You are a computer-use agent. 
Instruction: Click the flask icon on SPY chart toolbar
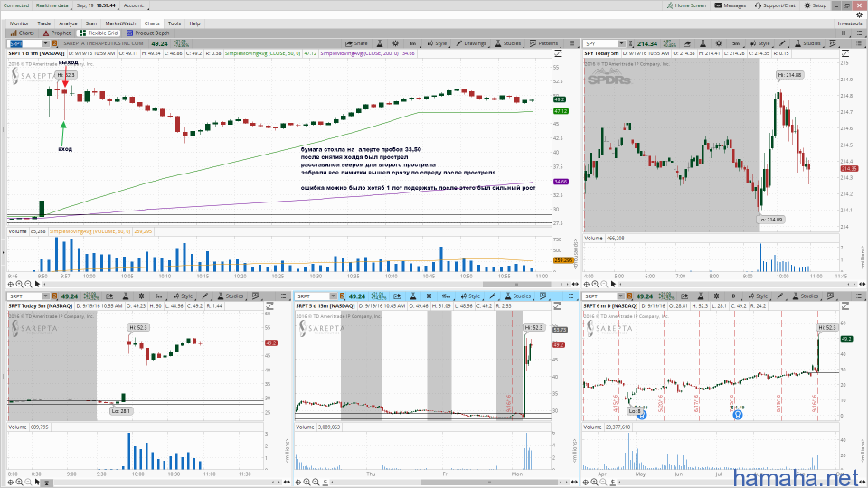click(703, 43)
